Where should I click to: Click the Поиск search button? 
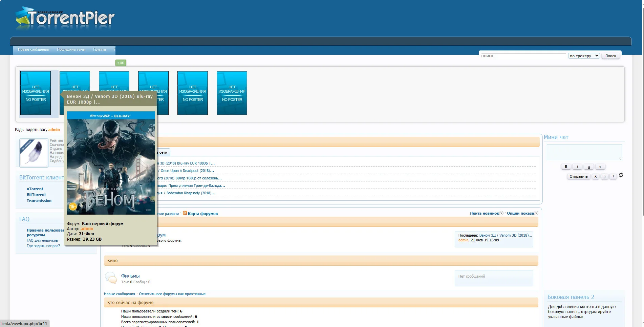point(610,56)
